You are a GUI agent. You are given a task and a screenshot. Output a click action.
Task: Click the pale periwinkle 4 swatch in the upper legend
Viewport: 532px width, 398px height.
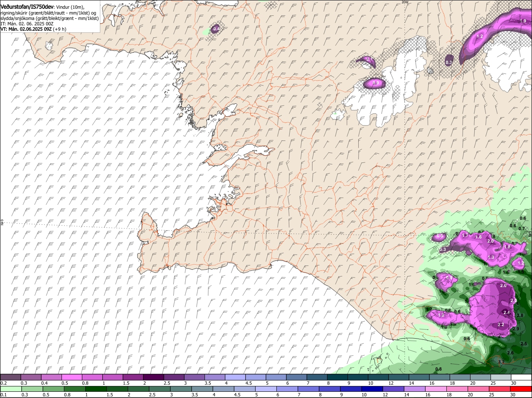click(235, 377)
